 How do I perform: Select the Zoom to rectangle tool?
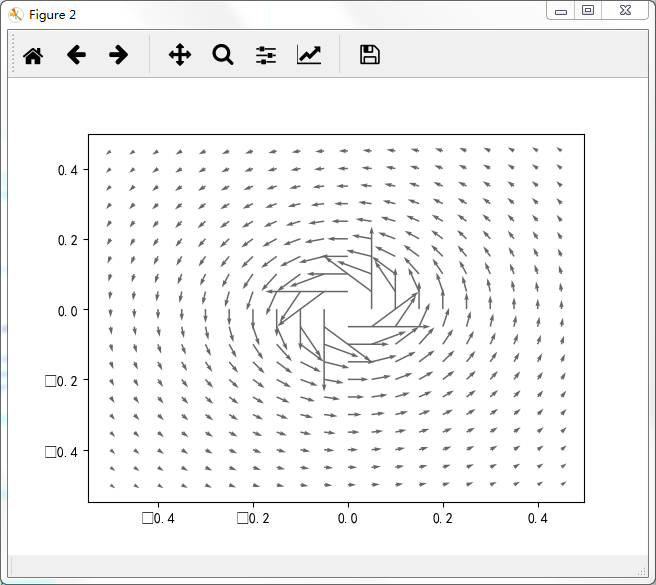coord(223,55)
